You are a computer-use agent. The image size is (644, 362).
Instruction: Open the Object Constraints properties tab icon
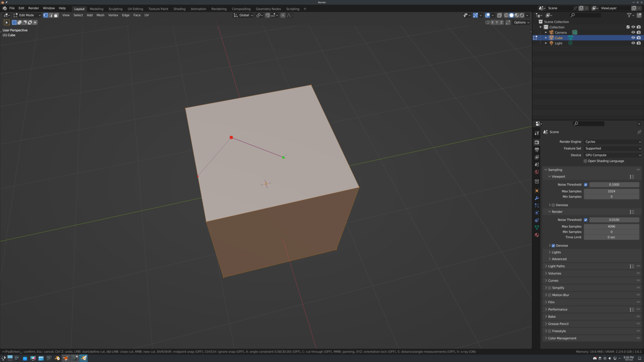537,220
